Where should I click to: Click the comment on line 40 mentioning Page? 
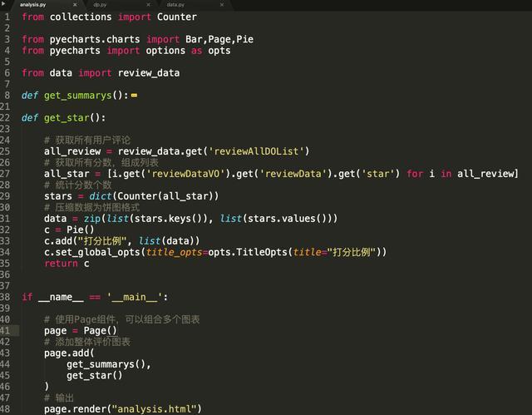(x=122, y=319)
